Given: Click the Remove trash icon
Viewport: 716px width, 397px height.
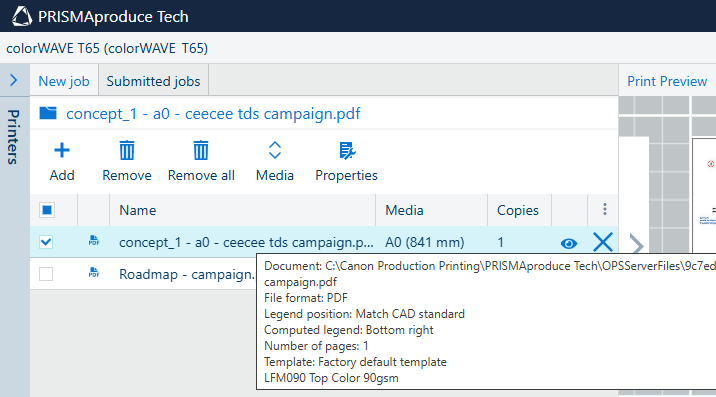Looking at the screenshot, I should (127, 150).
